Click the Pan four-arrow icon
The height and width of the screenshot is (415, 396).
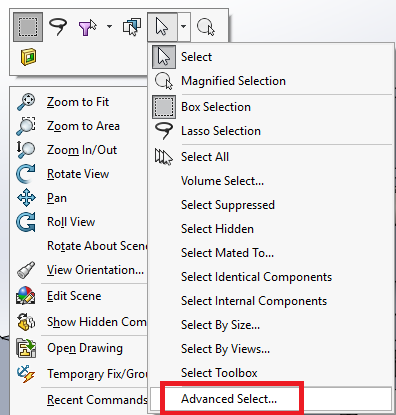(26, 198)
